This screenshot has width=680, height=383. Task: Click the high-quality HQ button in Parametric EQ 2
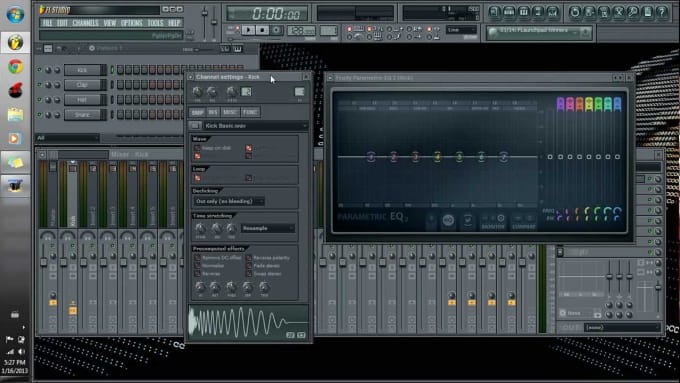tap(448, 220)
